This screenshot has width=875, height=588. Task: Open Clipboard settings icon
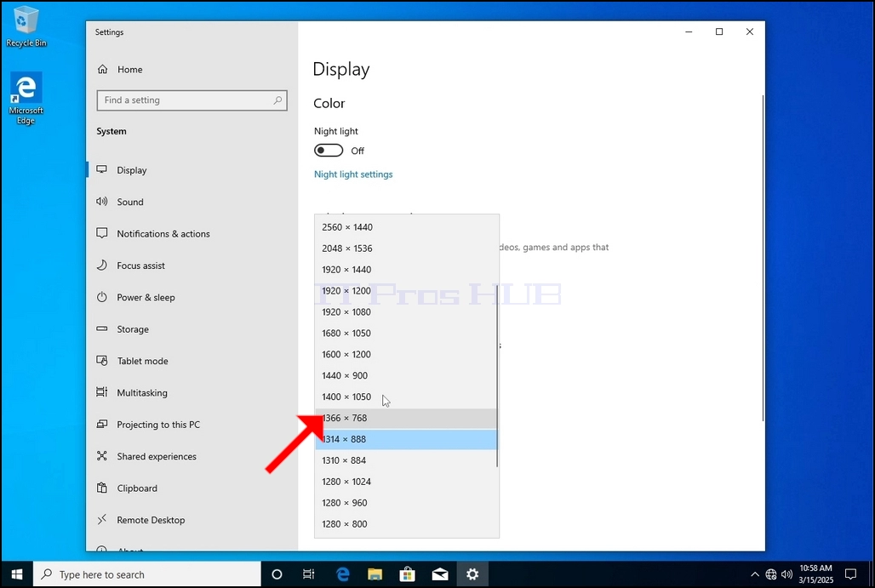101,488
